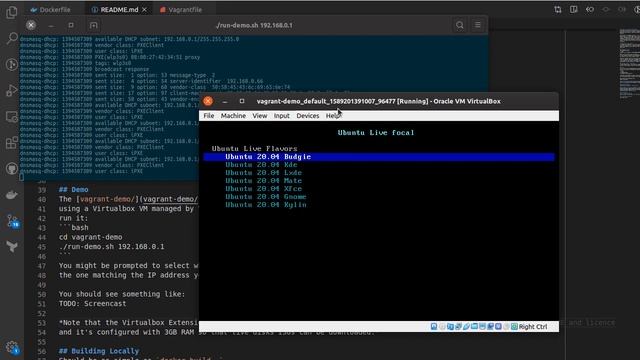Open the terminal window hamburger menu

coord(478,25)
